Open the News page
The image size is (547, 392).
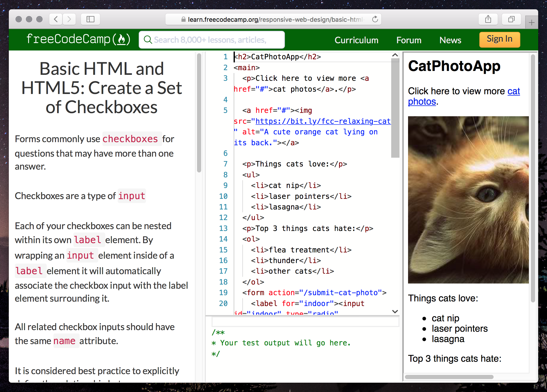450,40
